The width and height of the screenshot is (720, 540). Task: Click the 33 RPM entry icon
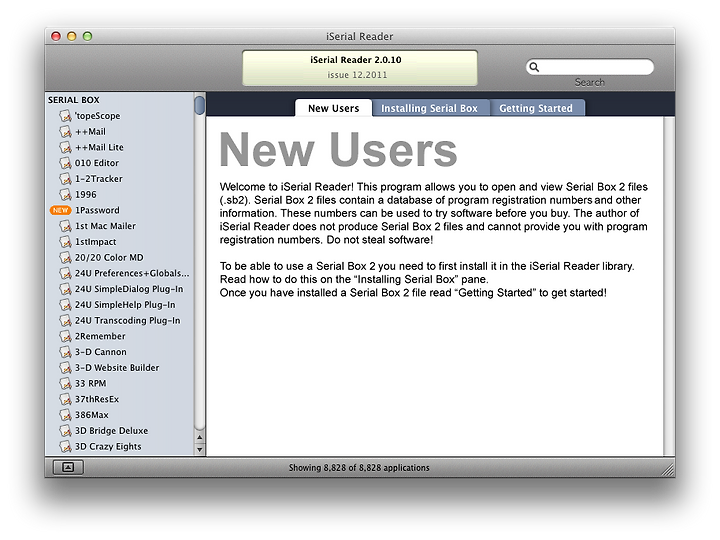(x=65, y=383)
